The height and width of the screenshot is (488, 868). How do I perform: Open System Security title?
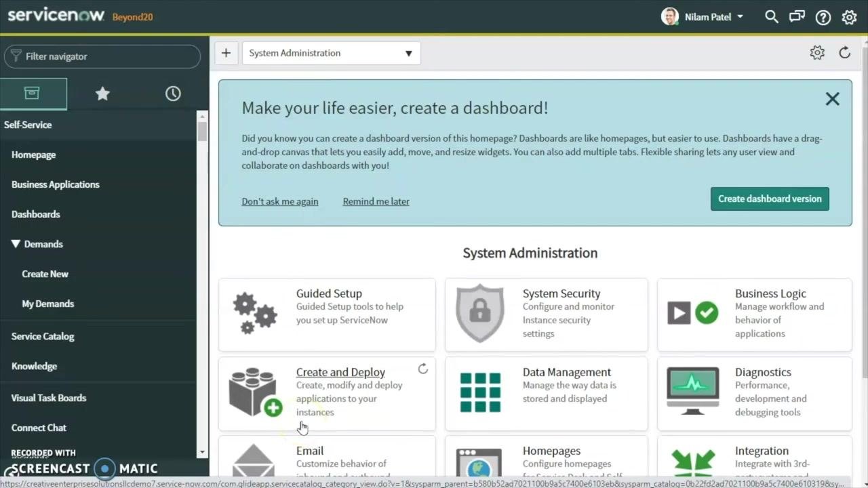coord(561,293)
